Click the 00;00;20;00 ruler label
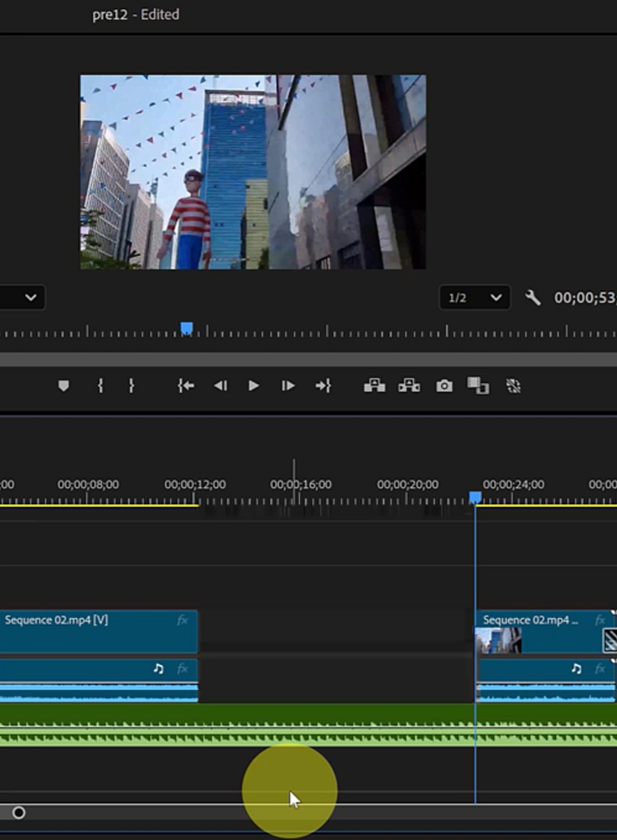This screenshot has width=617, height=840. tap(407, 484)
